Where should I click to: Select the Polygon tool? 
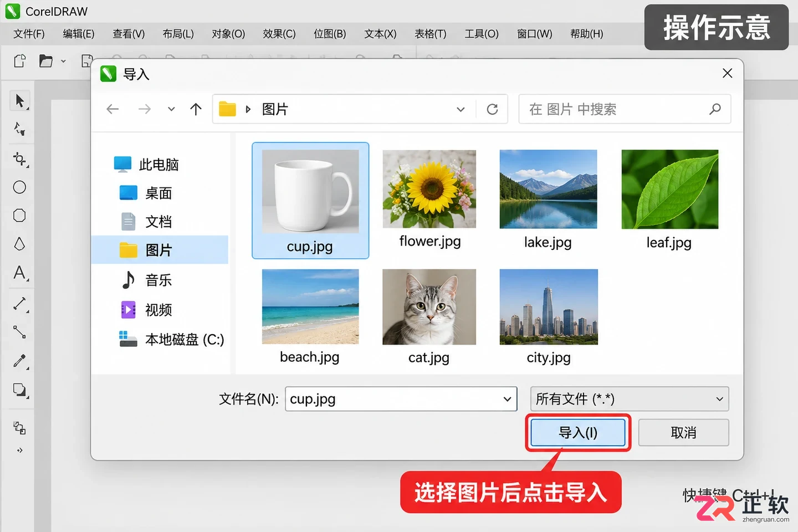click(19, 216)
